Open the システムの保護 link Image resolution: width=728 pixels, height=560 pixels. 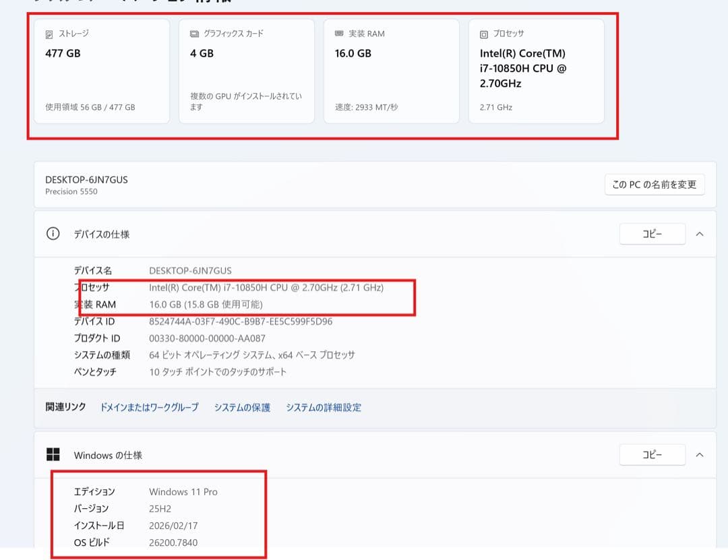(x=241, y=408)
